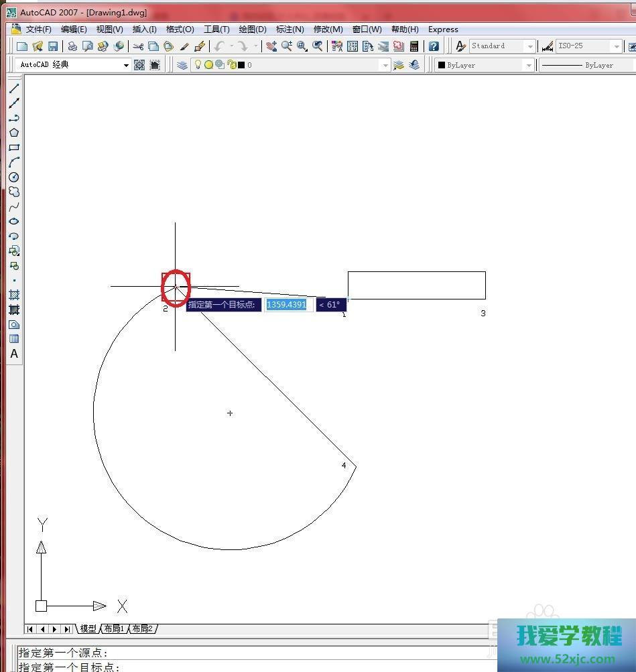
Task: Select the Spline draw tool
Action: coord(14,206)
